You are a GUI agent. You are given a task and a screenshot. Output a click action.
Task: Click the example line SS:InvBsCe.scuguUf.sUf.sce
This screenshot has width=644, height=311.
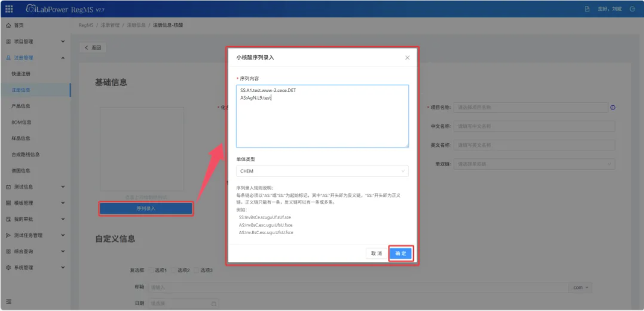[x=264, y=217]
